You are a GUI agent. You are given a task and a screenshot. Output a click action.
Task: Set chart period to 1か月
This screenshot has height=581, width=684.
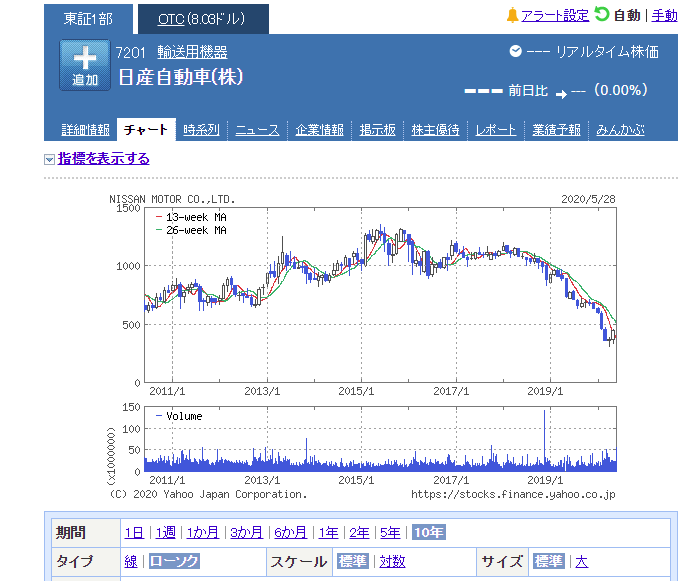tap(203, 532)
